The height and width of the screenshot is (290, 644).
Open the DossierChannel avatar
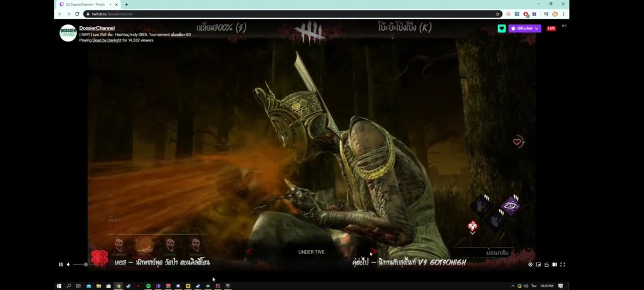click(68, 33)
